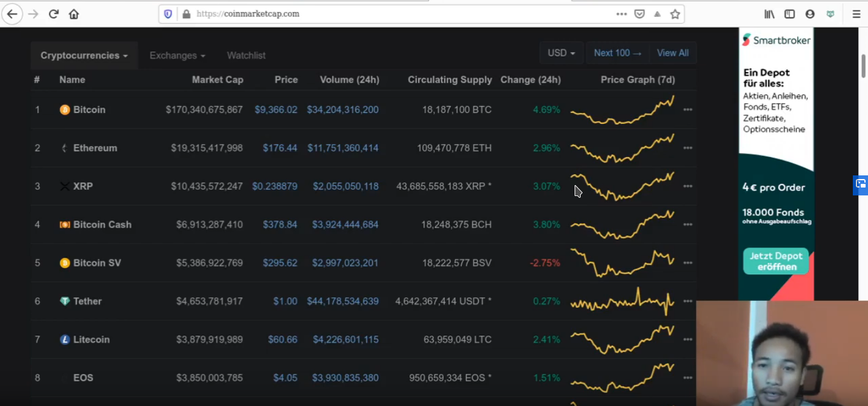Open the USD currency selector
The height and width of the screenshot is (406, 868).
click(x=561, y=53)
